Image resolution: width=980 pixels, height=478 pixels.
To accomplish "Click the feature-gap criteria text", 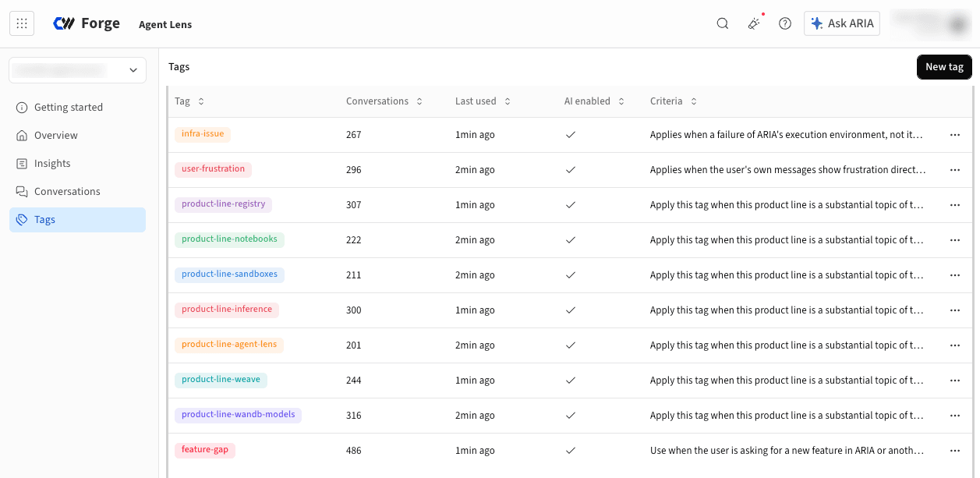I will pyautogui.click(x=788, y=451).
